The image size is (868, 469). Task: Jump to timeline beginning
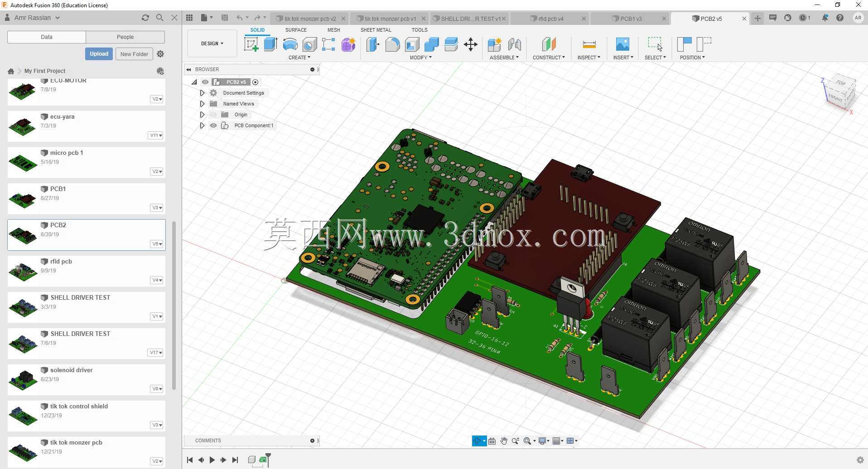pos(190,460)
